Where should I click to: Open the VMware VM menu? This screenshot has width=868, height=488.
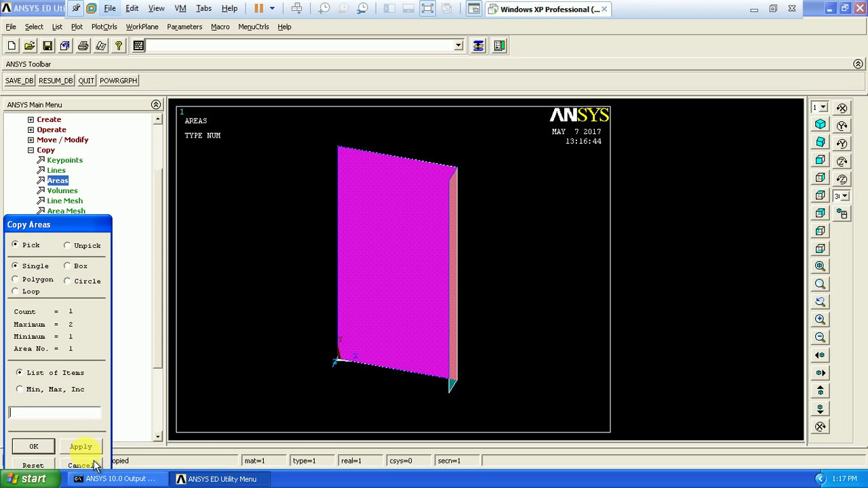coord(180,8)
